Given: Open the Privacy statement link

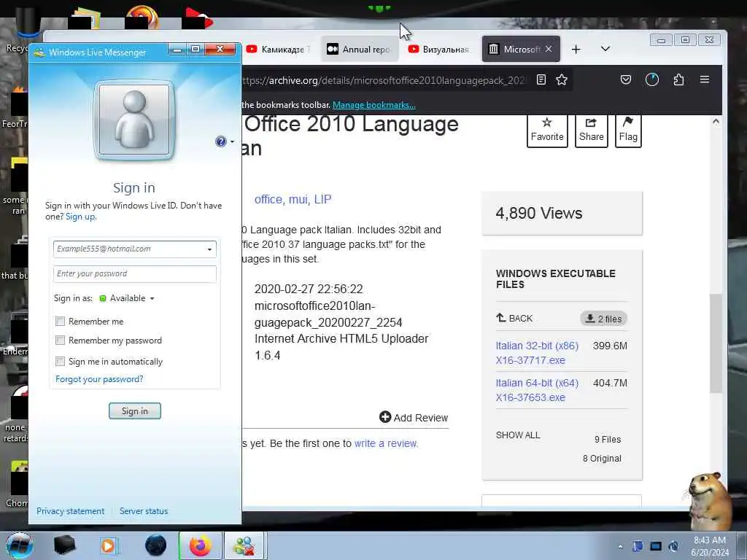Looking at the screenshot, I should pos(71,511).
